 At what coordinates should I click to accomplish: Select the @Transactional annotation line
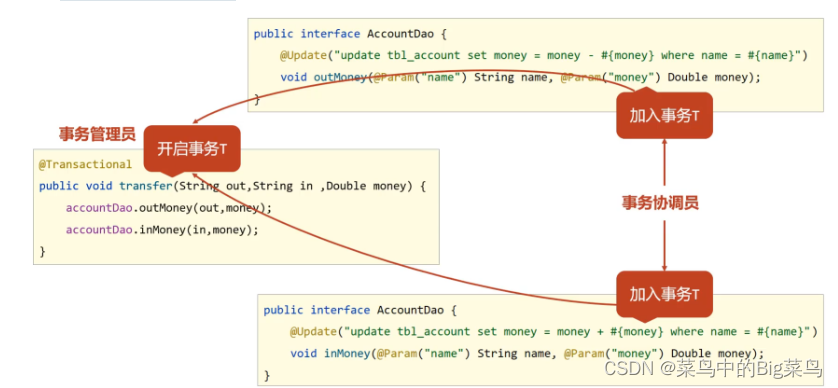coord(85,164)
